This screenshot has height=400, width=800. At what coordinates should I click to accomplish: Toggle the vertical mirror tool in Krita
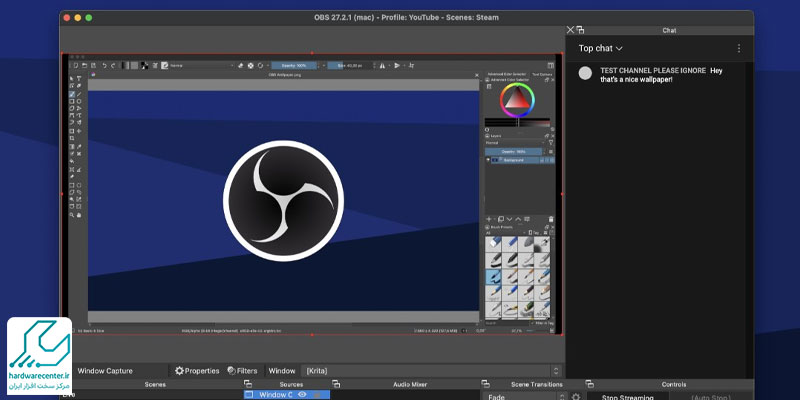pyautogui.click(x=396, y=65)
